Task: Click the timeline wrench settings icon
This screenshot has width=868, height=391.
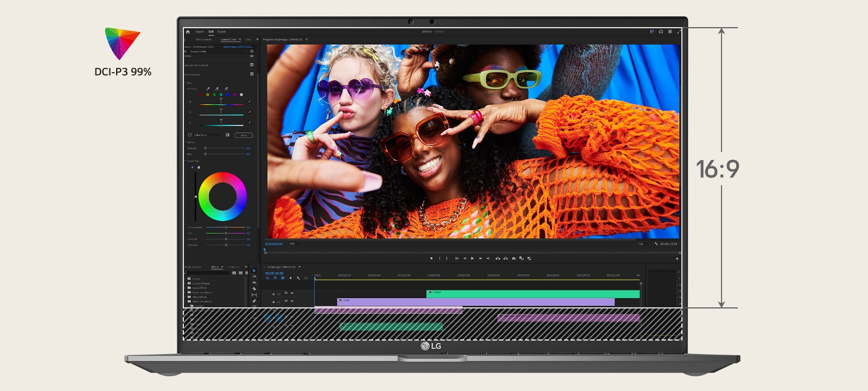Action: click(x=298, y=278)
